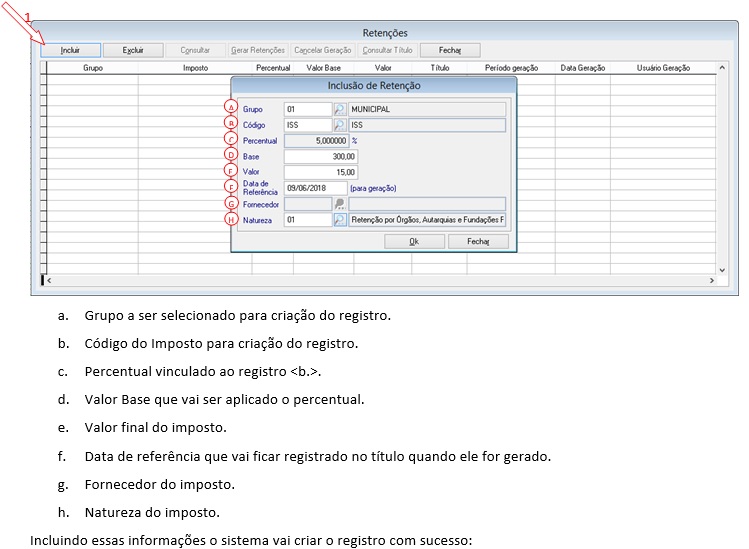Select the Valor field showing 15,00
Screen dimensions: 749x549
tap(321, 172)
